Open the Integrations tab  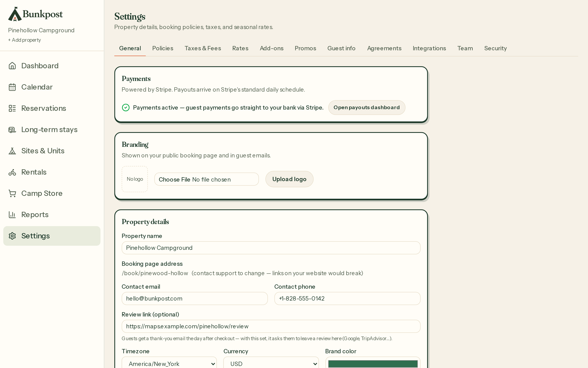coord(429,48)
